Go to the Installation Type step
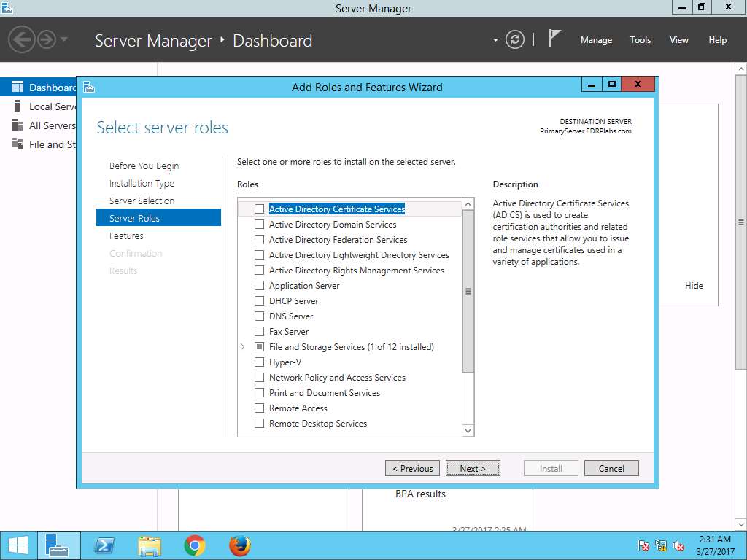The width and height of the screenshot is (747, 560). [142, 183]
